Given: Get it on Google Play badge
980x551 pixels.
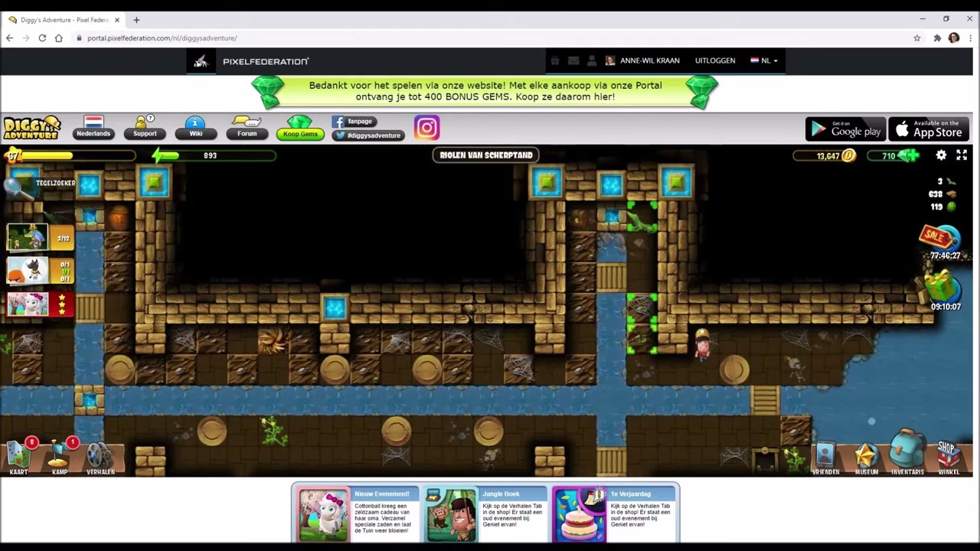Looking at the screenshot, I should [x=845, y=129].
